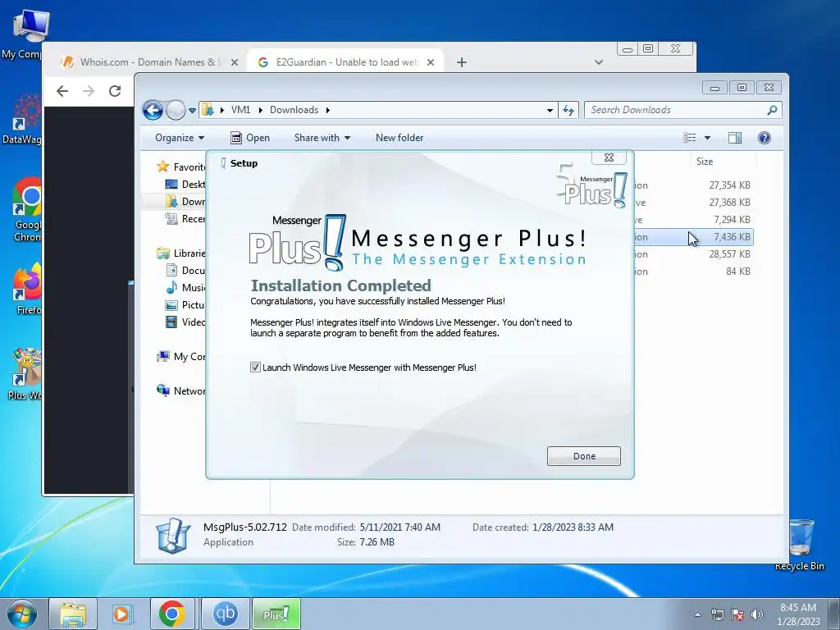The height and width of the screenshot is (630, 840).
Task: Toggle the preview pane button
Action: click(735, 138)
